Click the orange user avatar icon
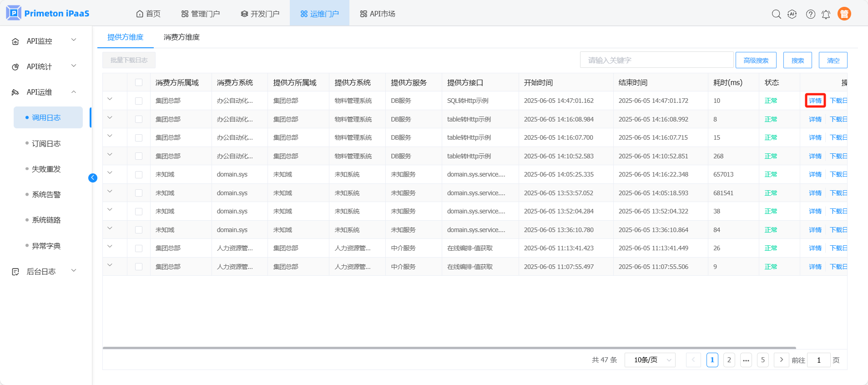The width and height of the screenshot is (868, 385). (844, 14)
